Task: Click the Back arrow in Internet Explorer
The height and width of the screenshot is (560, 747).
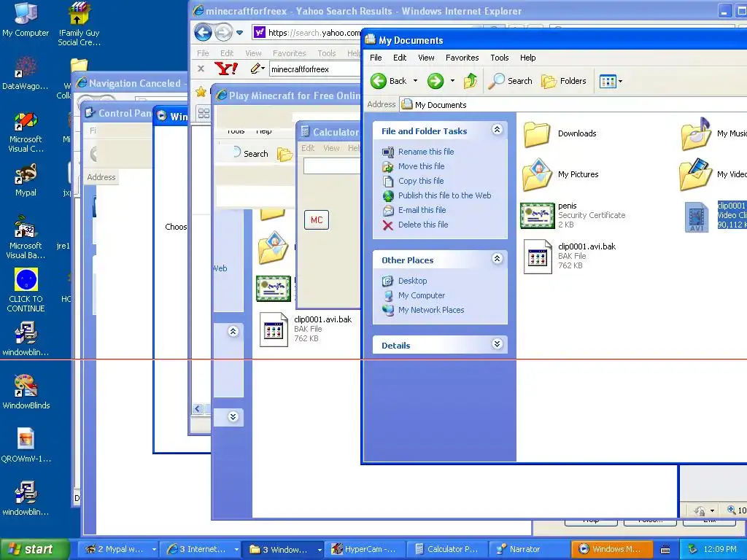Action: [x=204, y=32]
